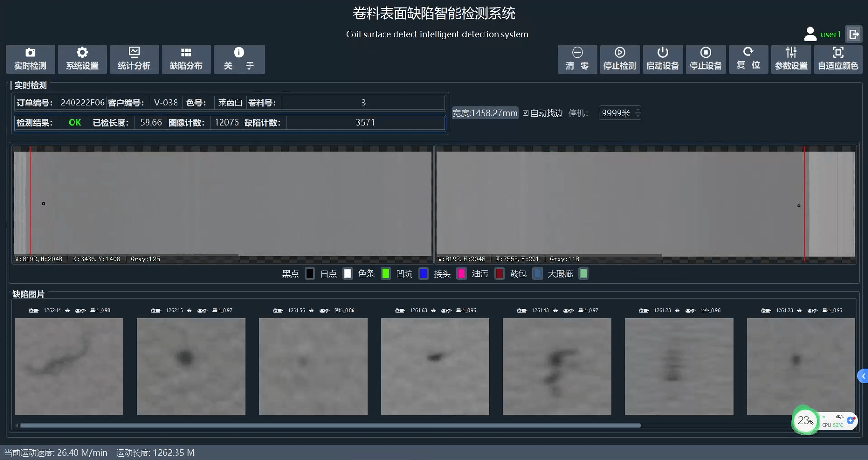
Task: Expand the side panel with blue chevron
Action: [x=863, y=376]
